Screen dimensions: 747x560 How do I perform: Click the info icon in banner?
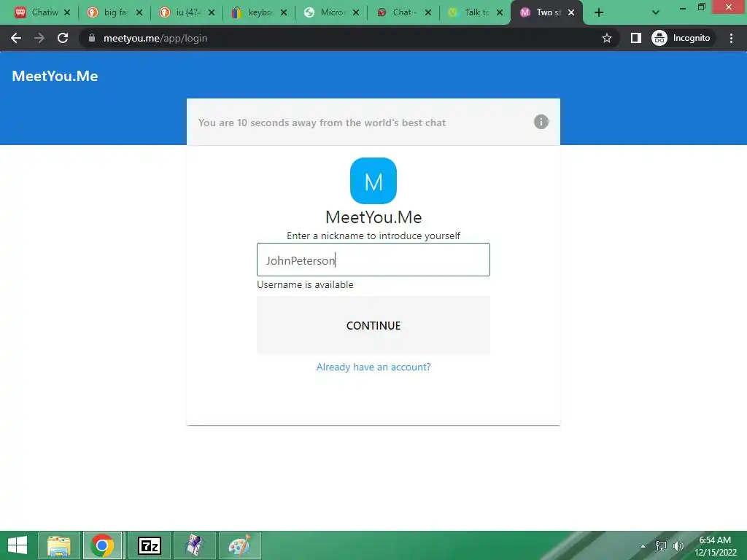[541, 122]
